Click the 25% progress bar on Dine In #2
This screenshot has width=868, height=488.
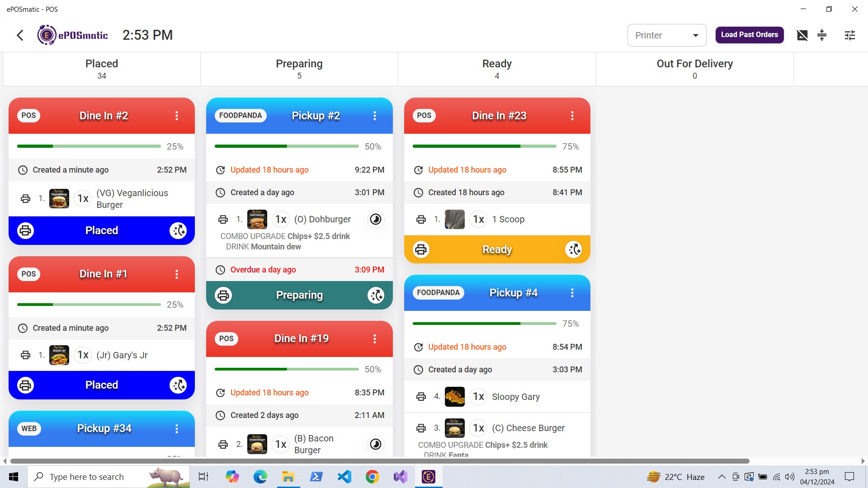tap(89, 146)
